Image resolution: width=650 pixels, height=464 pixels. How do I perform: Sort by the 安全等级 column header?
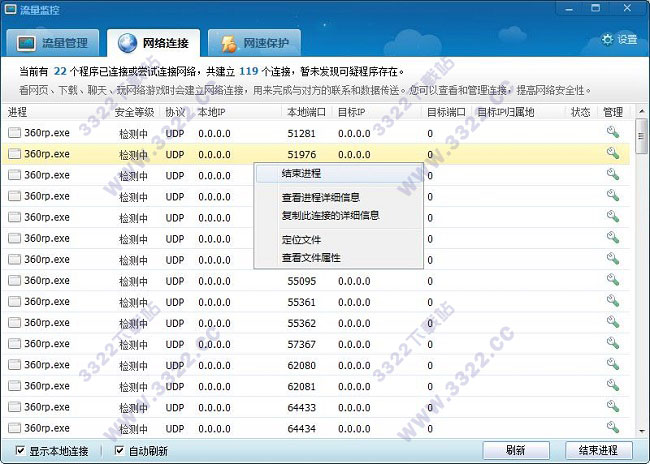(134, 112)
